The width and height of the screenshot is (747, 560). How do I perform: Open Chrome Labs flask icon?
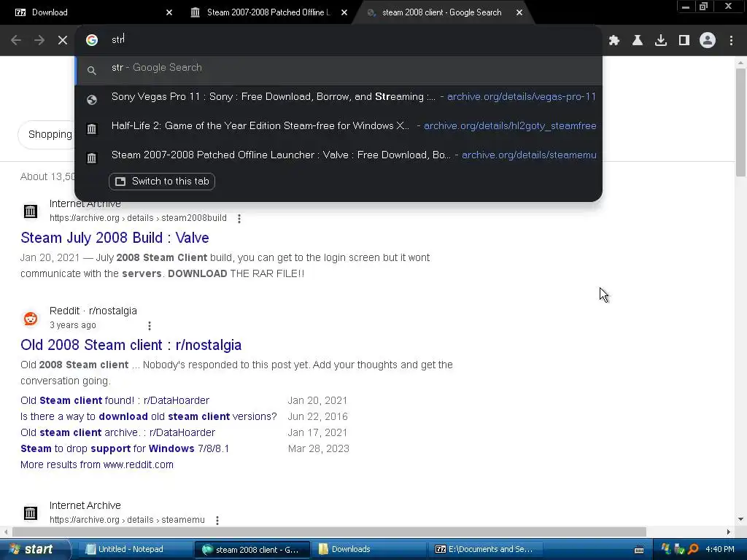pos(638,41)
